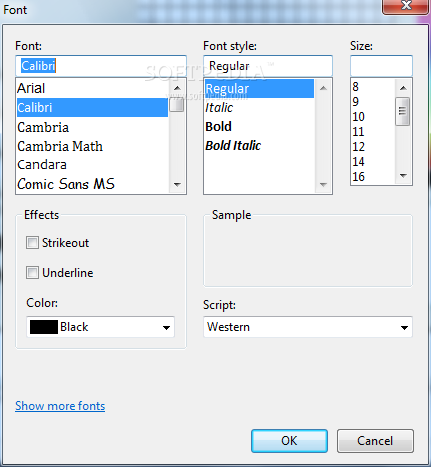Select size 14 in size list

[358, 162]
